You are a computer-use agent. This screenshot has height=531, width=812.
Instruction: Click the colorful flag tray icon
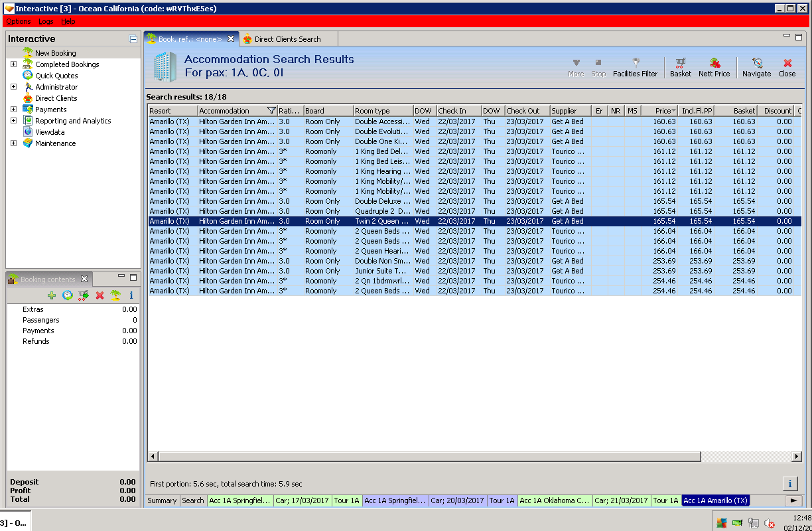722,523
